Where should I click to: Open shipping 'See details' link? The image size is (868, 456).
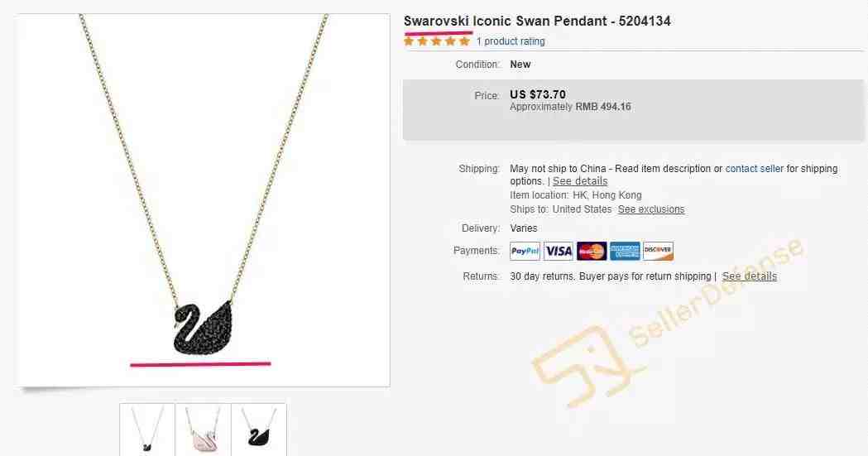pyautogui.click(x=579, y=181)
